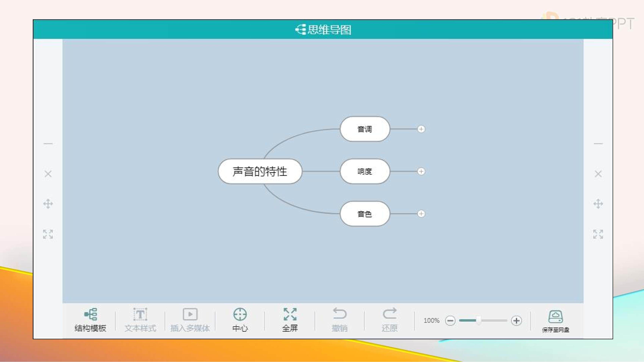Add a child node to 响度
This screenshot has width=644, height=362.
[421, 171]
